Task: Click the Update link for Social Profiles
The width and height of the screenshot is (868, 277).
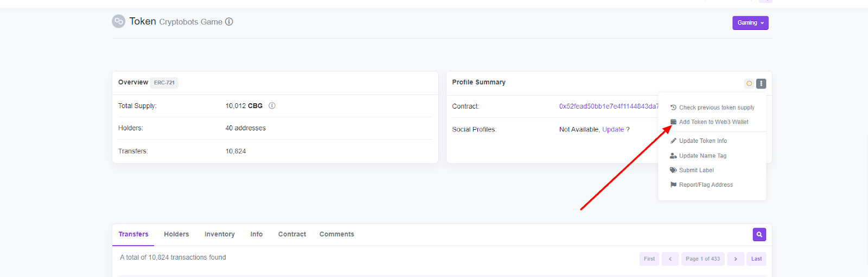Action: 613,129
